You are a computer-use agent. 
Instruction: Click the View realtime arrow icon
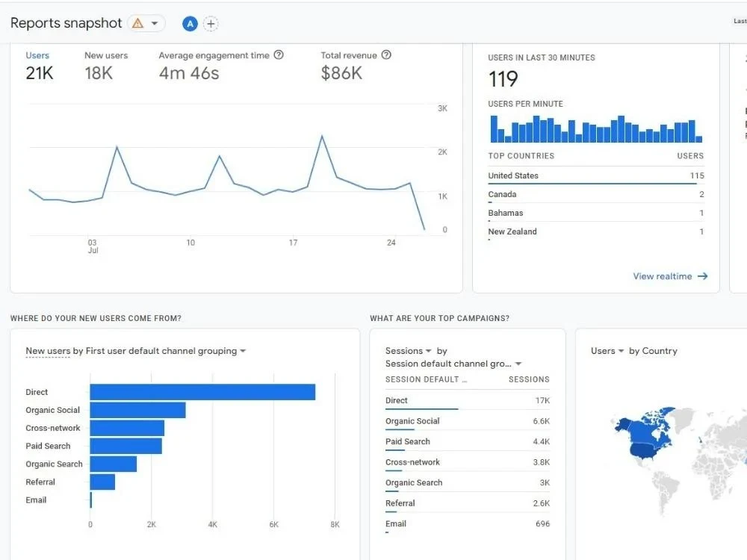[x=702, y=276]
